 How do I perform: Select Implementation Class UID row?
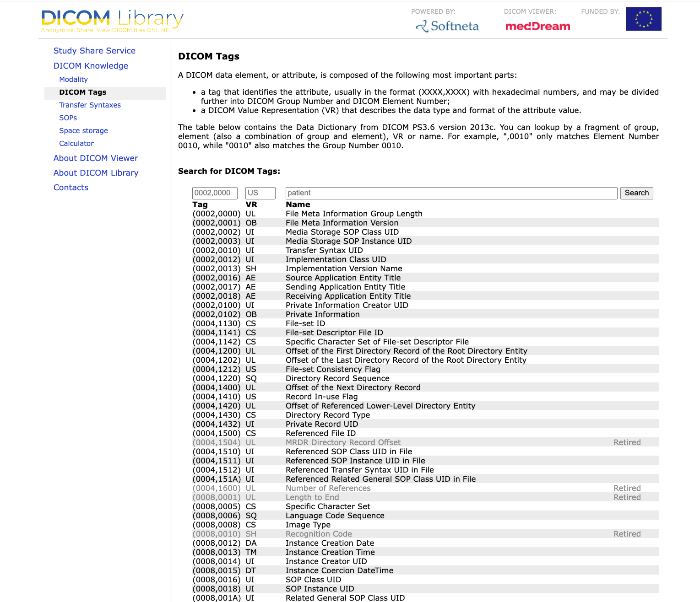(x=426, y=259)
